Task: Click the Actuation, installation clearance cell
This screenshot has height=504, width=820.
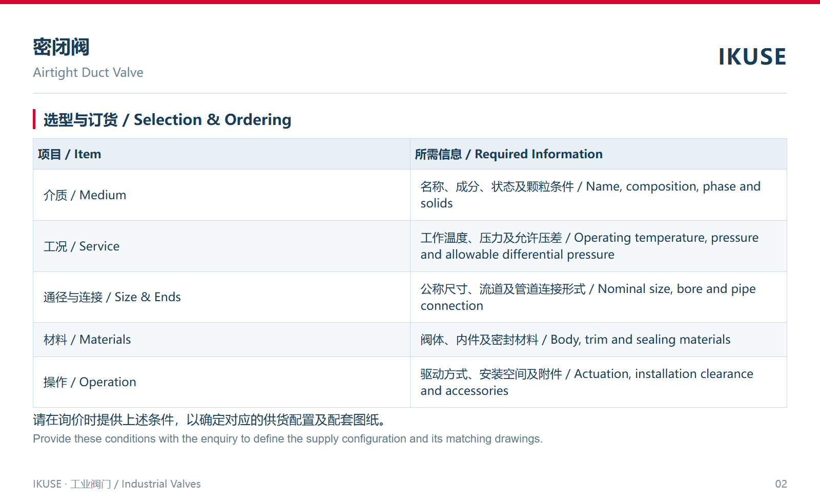Action: pos(599,382)
